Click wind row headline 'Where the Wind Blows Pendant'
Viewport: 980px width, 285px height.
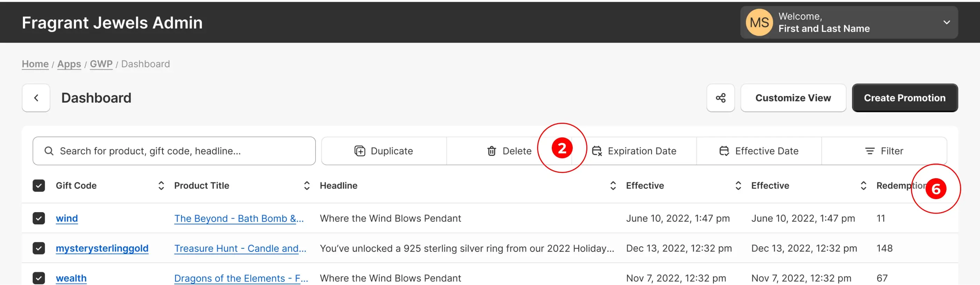click(390, 218)
